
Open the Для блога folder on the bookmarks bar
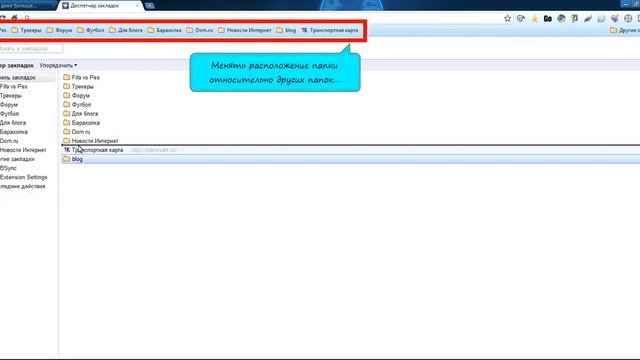click(x=126, y=30)
